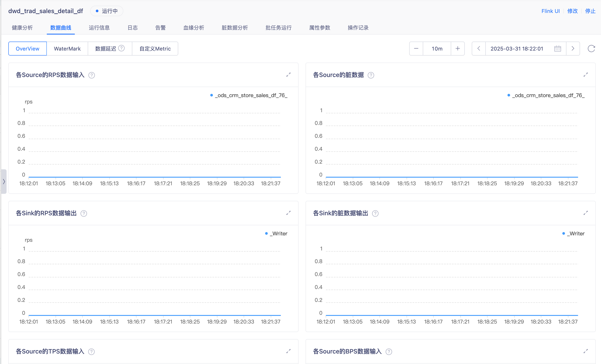Viewport: 601px width, 364px height.
Task: Expand the 各Source的脏数据 chart to fullscreen
Action: point(585,75)
